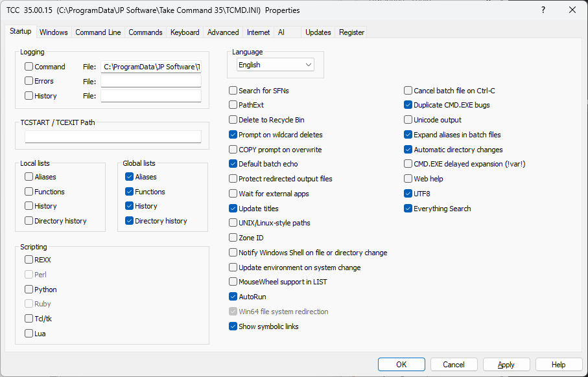The width and height of the screenshot is (588, 377).
Task: Enable COPY prompt on overwrite
Action: [233, 150]
